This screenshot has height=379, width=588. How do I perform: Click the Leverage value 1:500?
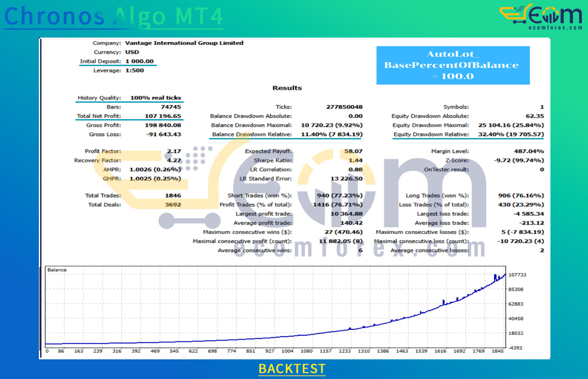tap(135, 71)
